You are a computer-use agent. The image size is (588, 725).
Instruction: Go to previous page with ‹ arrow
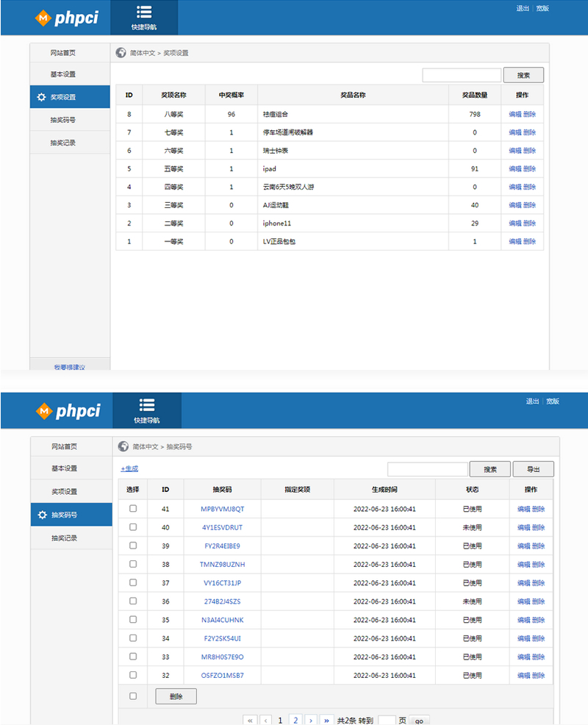click(265, 721)
